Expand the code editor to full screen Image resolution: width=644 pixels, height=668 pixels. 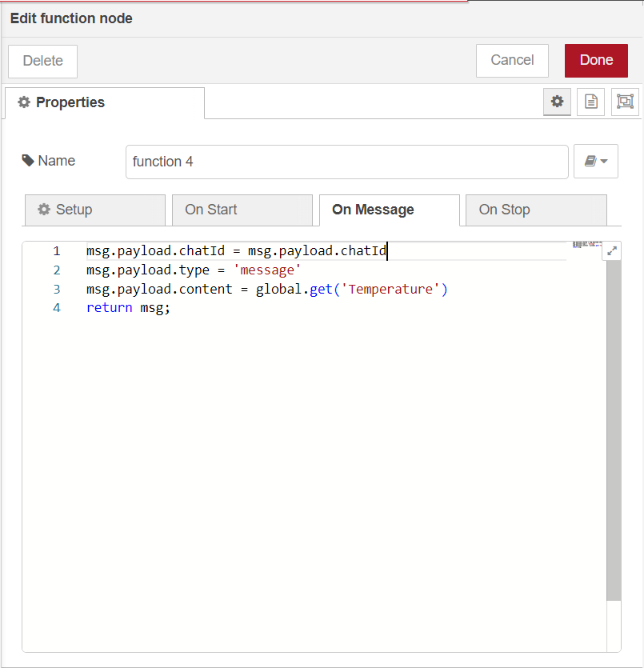point(612,250)
